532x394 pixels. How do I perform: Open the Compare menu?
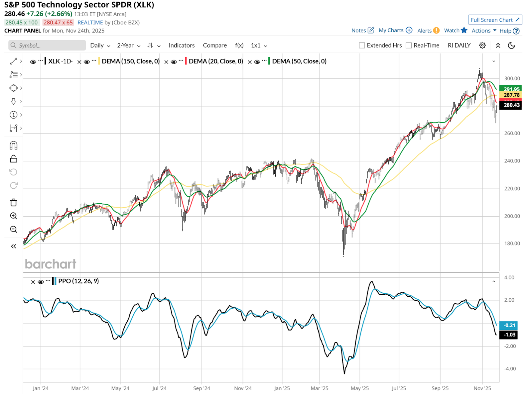coord(215,46)
